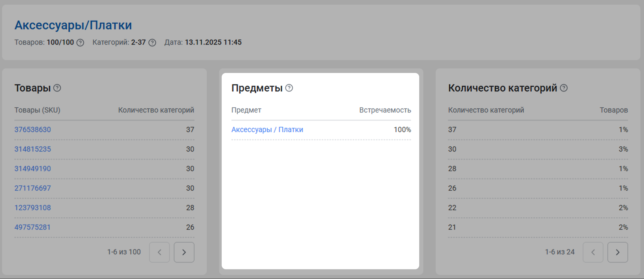Viewport: 644px width, 279px height.
Task: Open help tooltip beside Товары heading
Action: point(57,88)
